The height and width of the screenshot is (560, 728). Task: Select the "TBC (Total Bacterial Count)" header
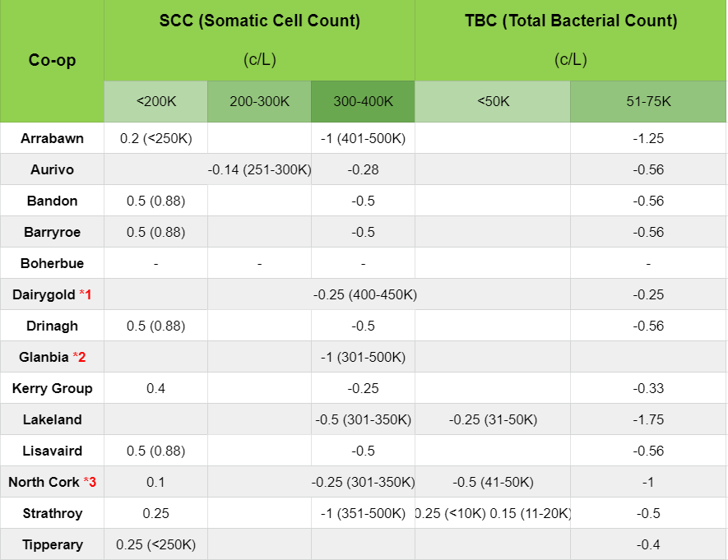click(x=570, y=21)
